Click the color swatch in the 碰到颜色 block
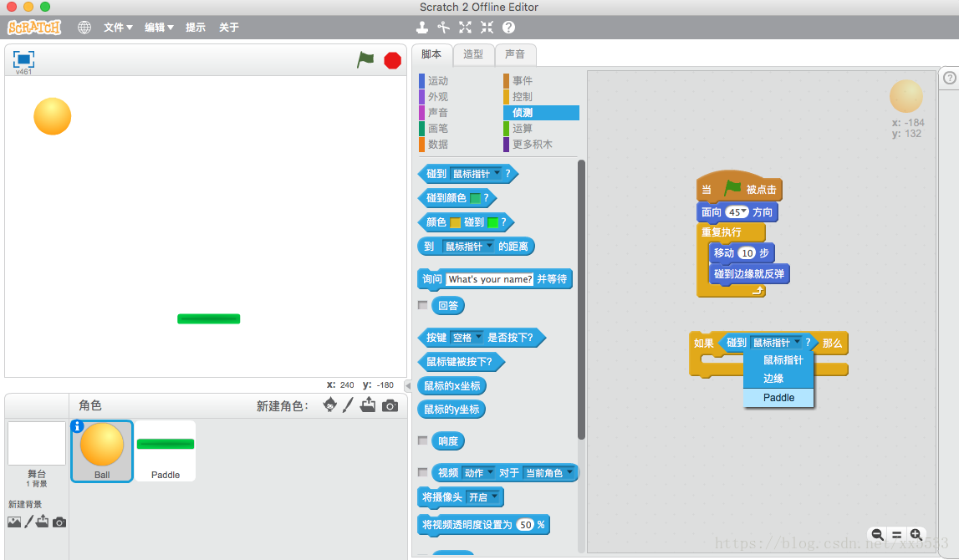959x560 pixels. click(x=475, y=198)
